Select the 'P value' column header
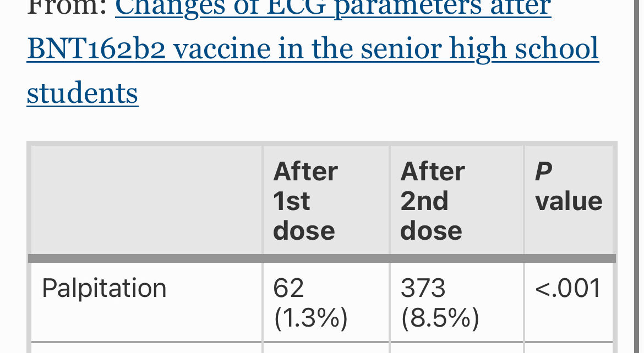The width and height of the screenshot is (644, 353). (x=569, y=200)
